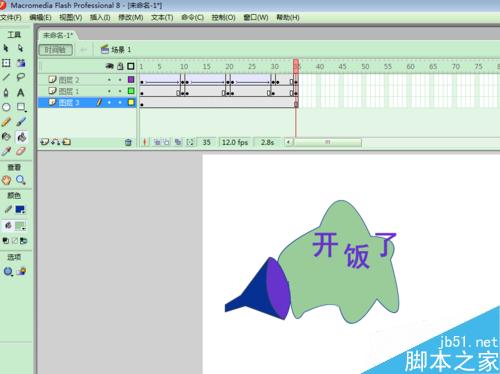Pick the Text tool (A)
The height and width of the screenshot is (374, 500).
(21, 92)
